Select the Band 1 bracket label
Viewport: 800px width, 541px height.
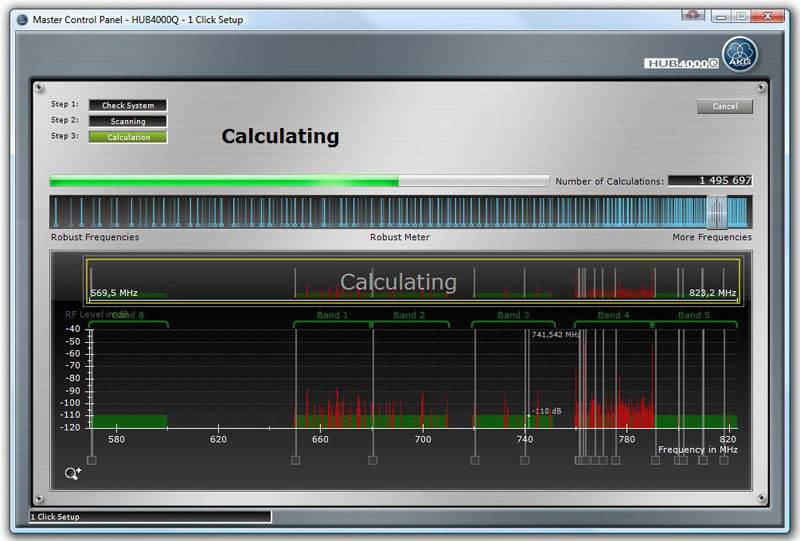(332, 315)
